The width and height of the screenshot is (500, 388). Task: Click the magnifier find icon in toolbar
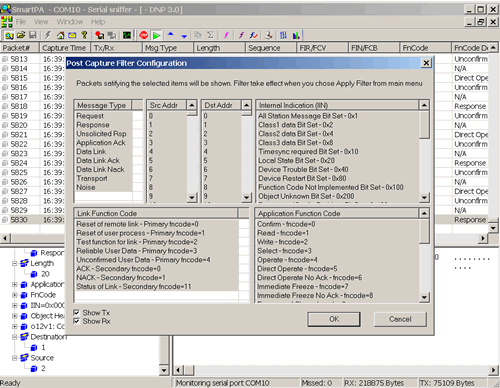[x=9, y=35]
